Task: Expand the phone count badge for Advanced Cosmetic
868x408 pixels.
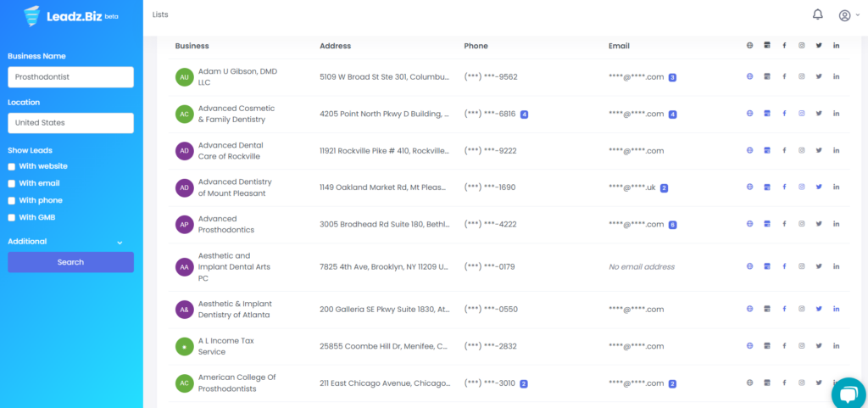Action: tap(524, 115)
